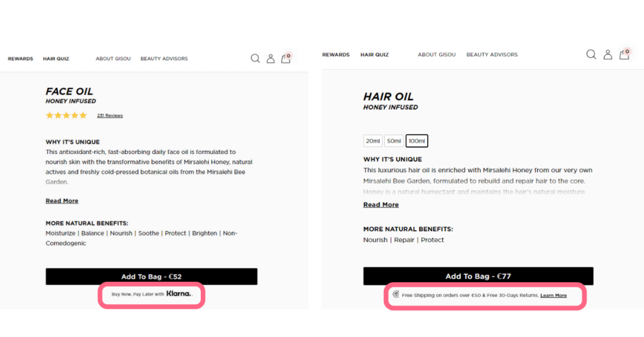Click 'Nourish | Repair | Protect' benefits text
Image resolution: width=644 pixels, height=337 pixels.
coord(403,240)
